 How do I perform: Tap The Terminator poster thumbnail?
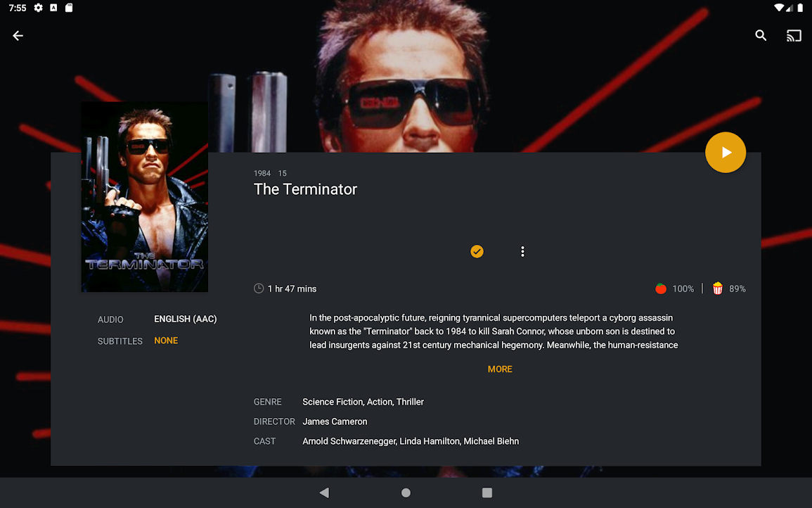[x=145, y=197]
